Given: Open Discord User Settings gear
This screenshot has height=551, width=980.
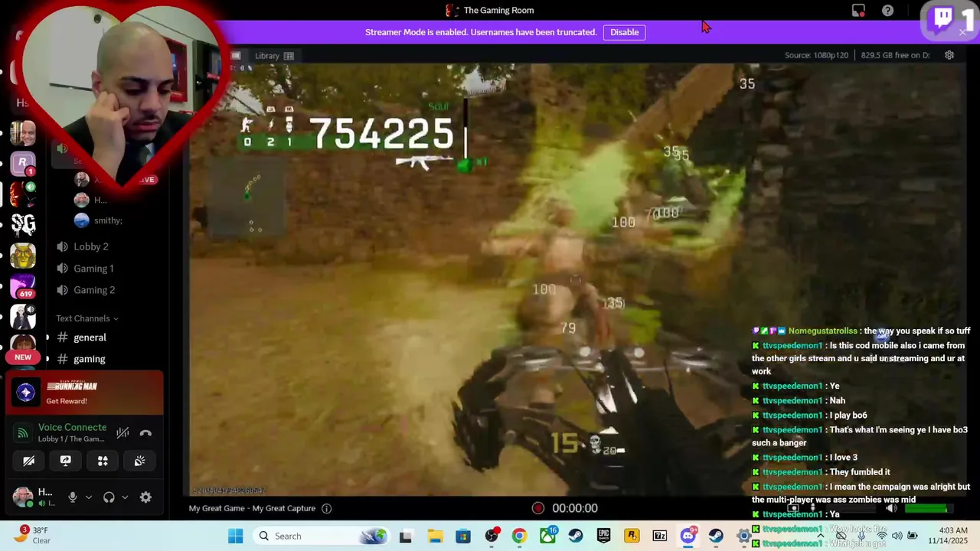Looking at the screenshot, I should 145,497.
